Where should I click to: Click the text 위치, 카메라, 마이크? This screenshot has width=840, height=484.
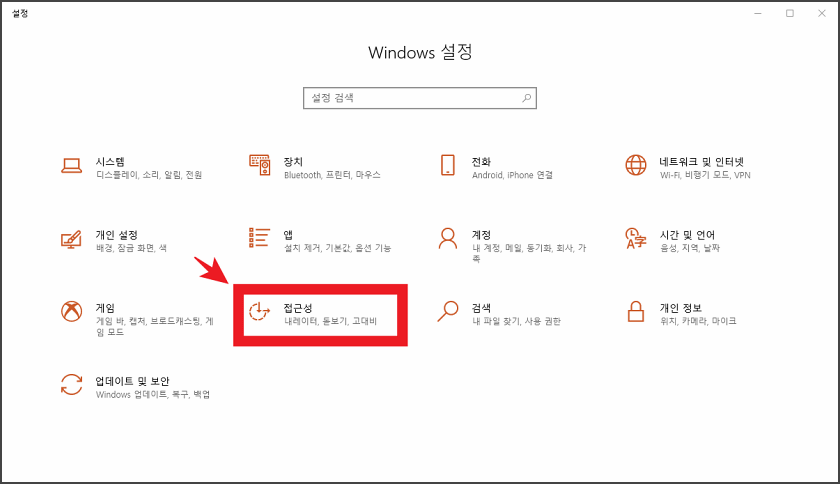point(698,322)
